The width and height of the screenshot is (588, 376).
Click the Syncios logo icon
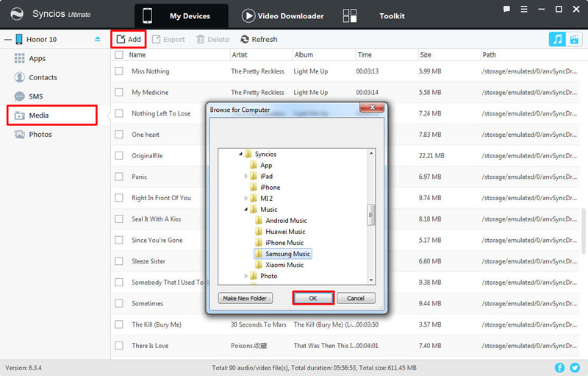(x=17, y=14)
